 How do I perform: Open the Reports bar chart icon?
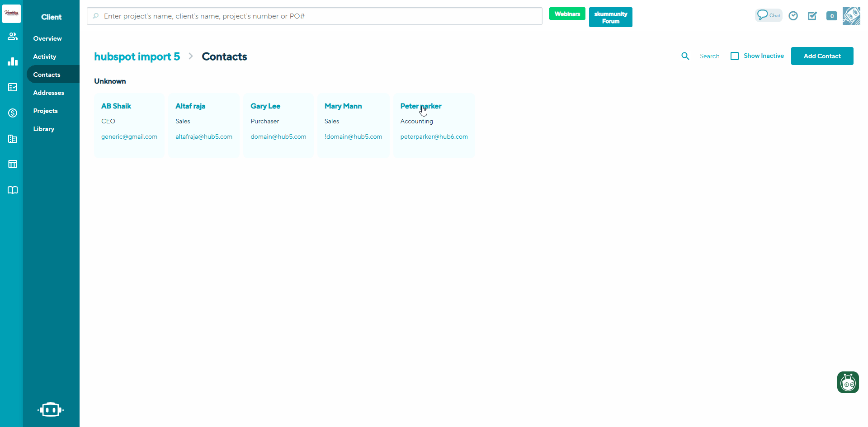12,61
